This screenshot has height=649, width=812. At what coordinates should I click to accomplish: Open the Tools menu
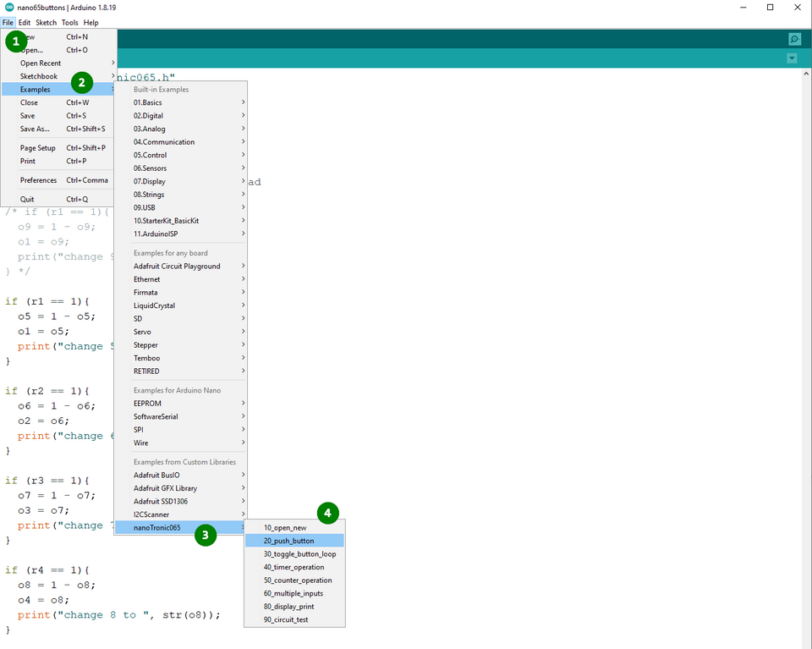tap(69, 23)
